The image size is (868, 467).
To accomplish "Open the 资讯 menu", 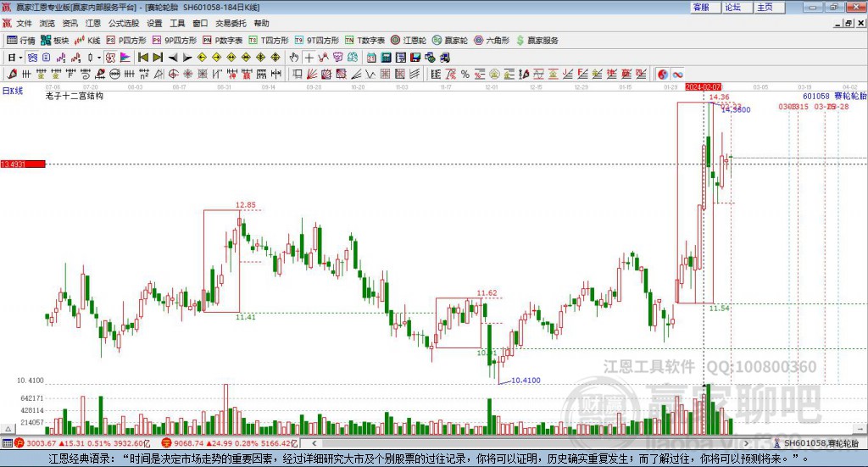I will click(70, 23).
